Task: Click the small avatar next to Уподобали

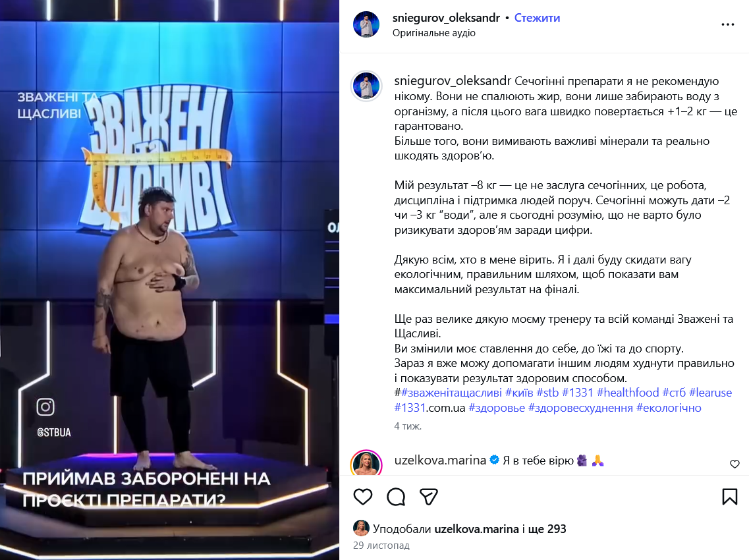Action: click(x=361, y=528)
